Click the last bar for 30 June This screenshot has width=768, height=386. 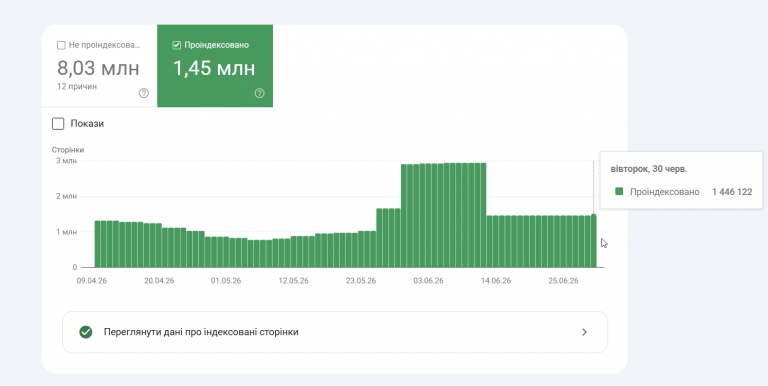click(594, 241)
